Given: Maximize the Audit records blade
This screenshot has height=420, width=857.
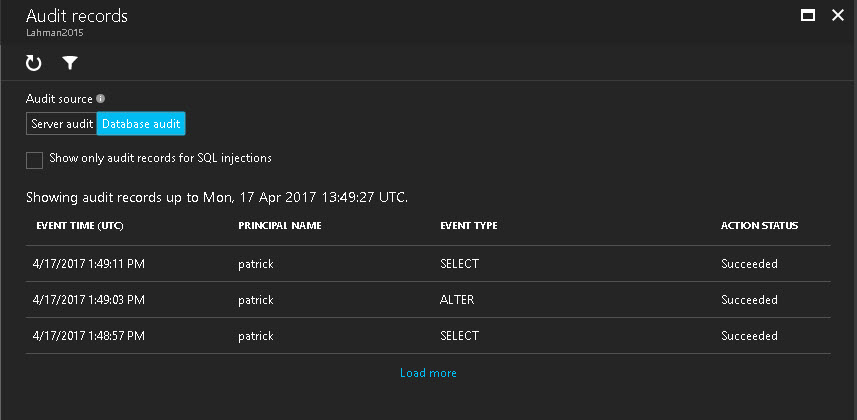Looking at the screenshot, I should tap(808, 15).
